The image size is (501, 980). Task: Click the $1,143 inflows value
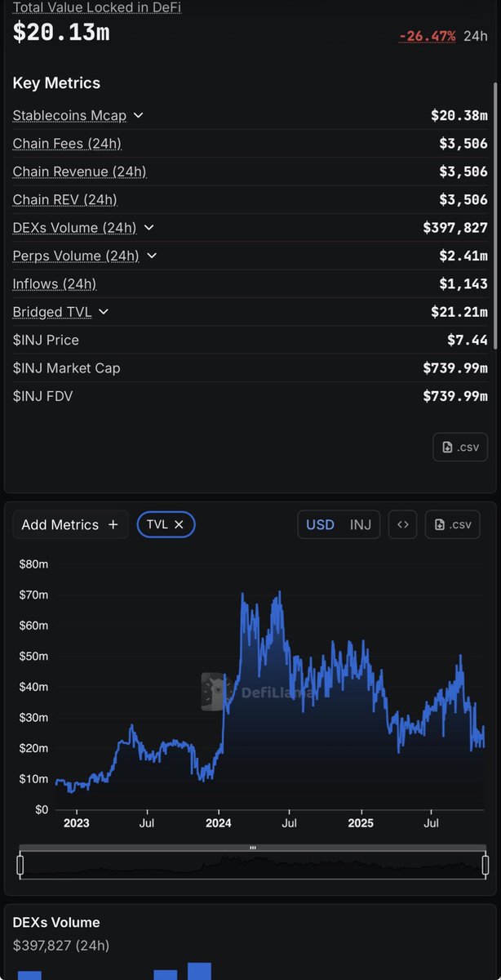coord(463,283)
